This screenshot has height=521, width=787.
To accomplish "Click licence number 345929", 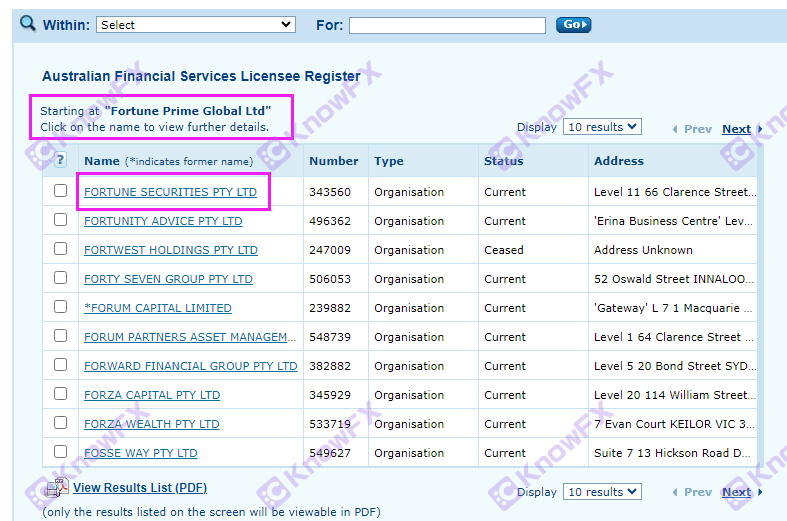I will [330, 396].
